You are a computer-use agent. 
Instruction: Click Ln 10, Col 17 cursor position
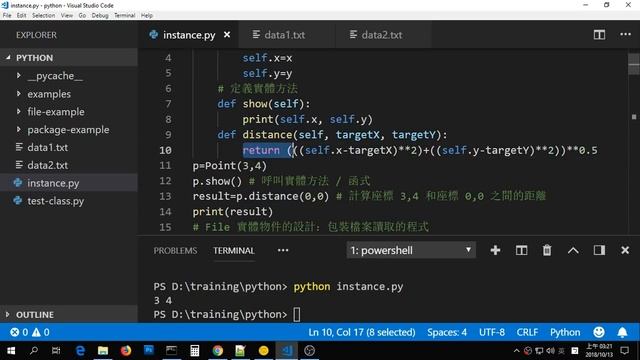pyautogui.click(x=362, y=332)
